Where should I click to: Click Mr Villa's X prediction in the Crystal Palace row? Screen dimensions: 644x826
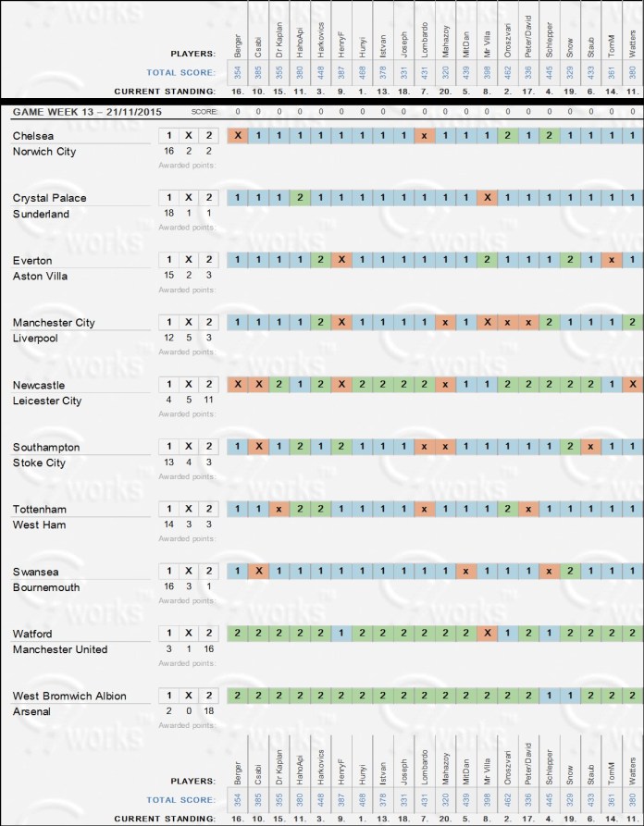click(487, 198)
